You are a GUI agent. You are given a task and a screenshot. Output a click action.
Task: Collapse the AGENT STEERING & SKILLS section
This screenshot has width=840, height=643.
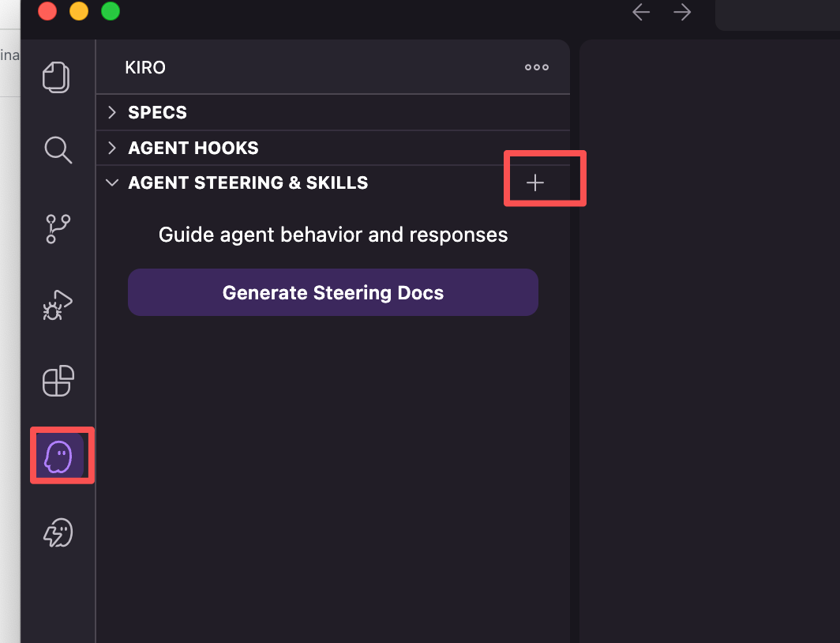tap(111, 182)
